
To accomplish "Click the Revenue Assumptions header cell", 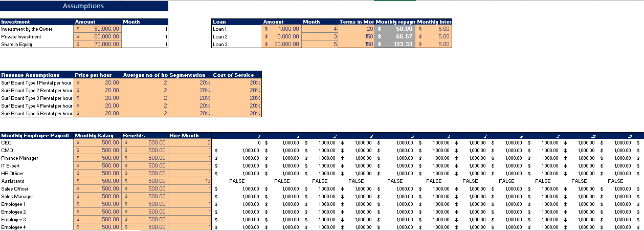I will 37,75.
